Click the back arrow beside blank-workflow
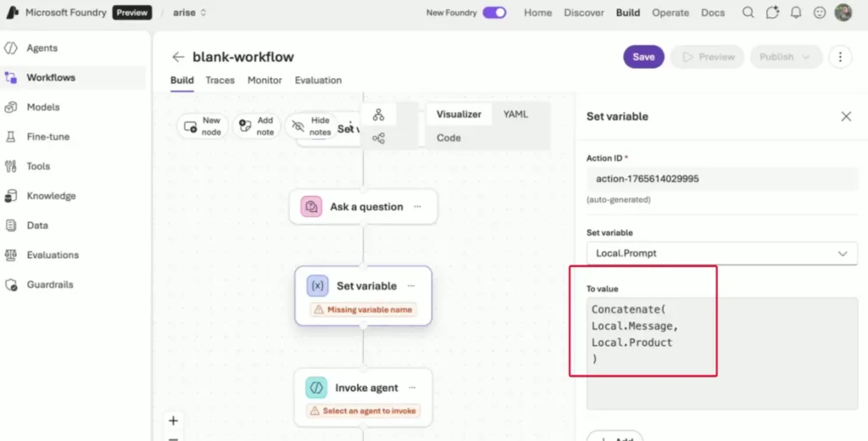Viewport: 868px width, 441px height. pyautogui.click(x=178, y=57)
